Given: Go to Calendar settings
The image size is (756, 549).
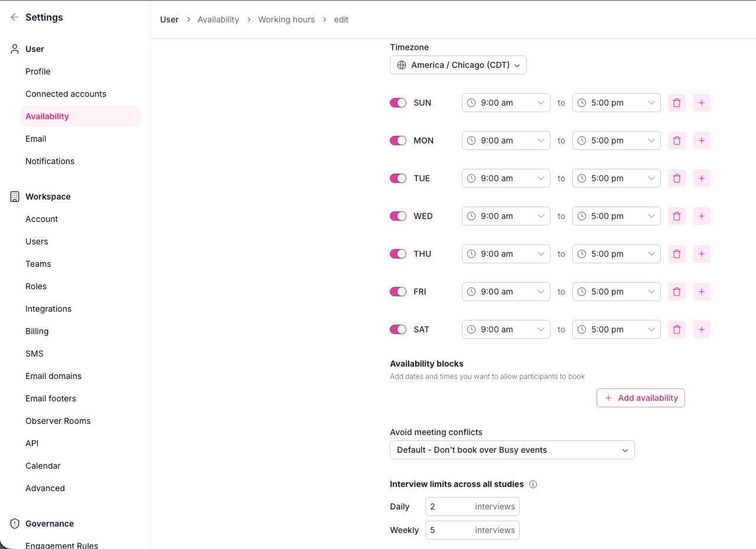Looking at the screenshot, I should pyautogui.click(x=43, y=466).
